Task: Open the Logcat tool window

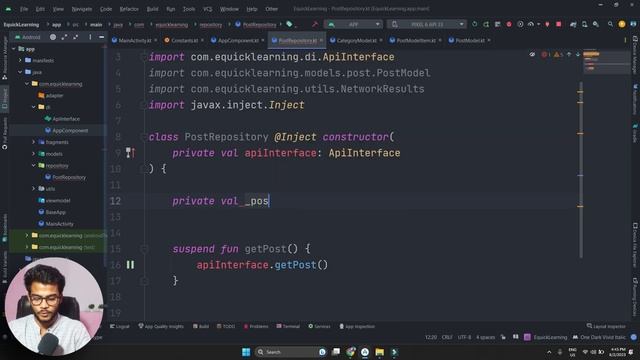Action: pos(120,327)
